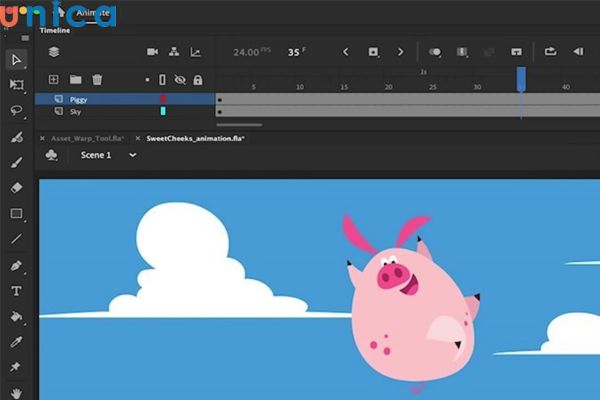The image size is (600, 400).
Task: Step back one frame
Action: (578, 51)
